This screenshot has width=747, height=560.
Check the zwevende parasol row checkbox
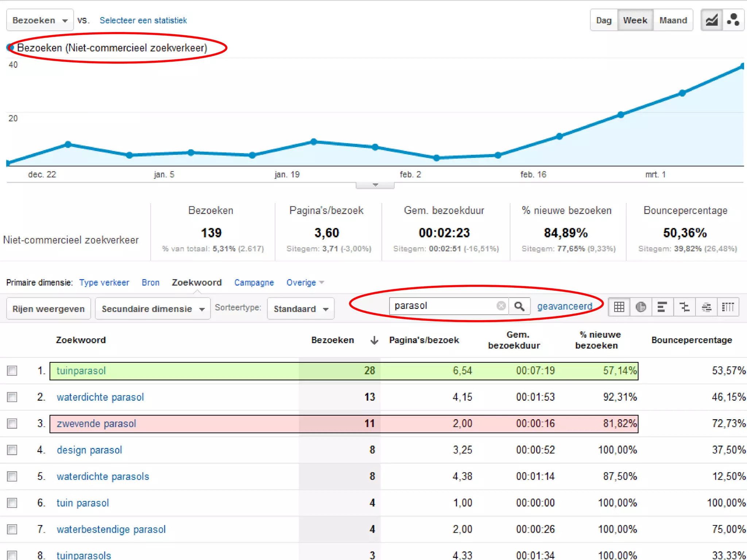pyautogui.click(x=12, y=424)
